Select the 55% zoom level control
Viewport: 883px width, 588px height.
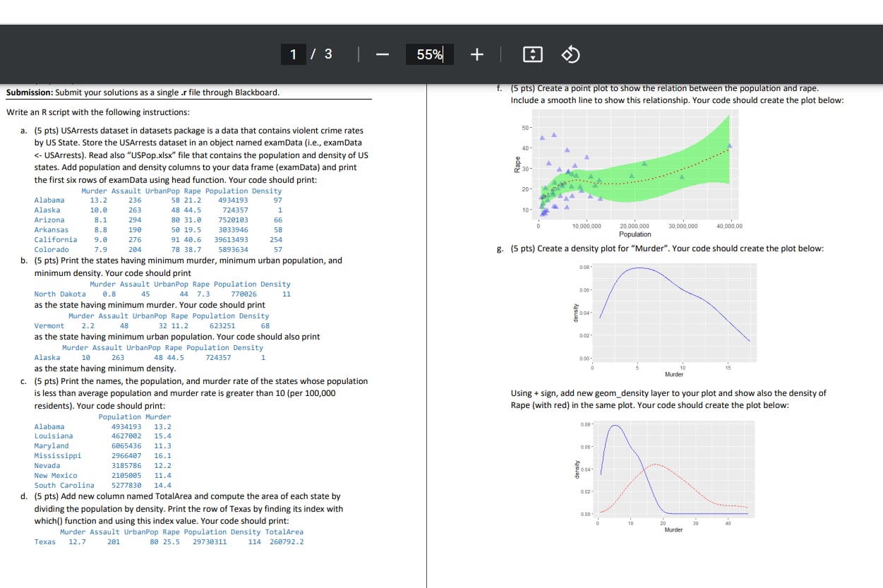click(x=428, y=54)
